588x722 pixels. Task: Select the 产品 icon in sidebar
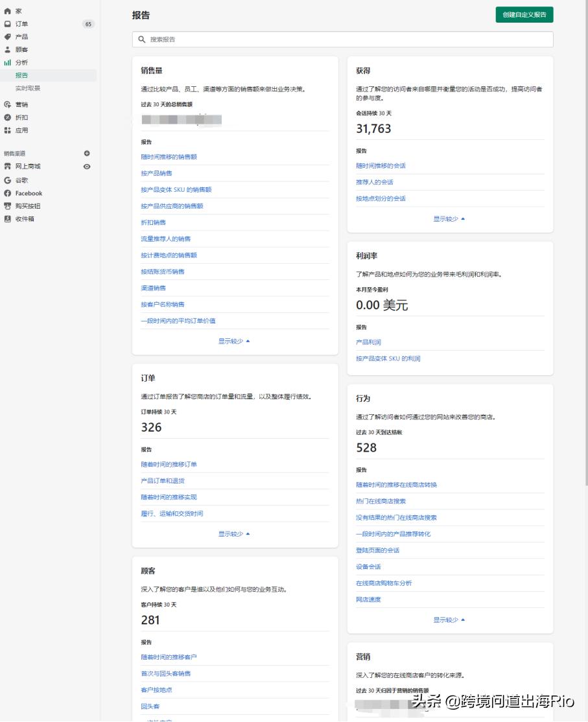[x=8, y=37]
